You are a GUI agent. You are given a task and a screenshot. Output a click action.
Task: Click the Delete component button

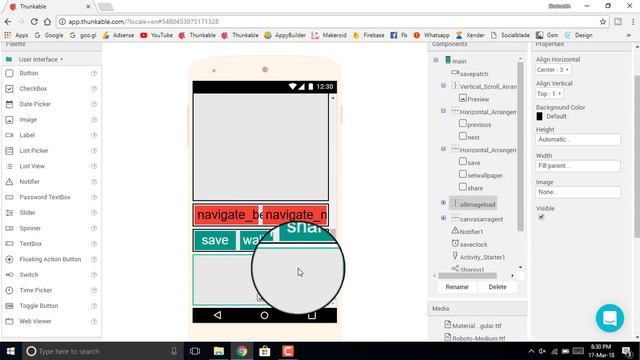497,287
